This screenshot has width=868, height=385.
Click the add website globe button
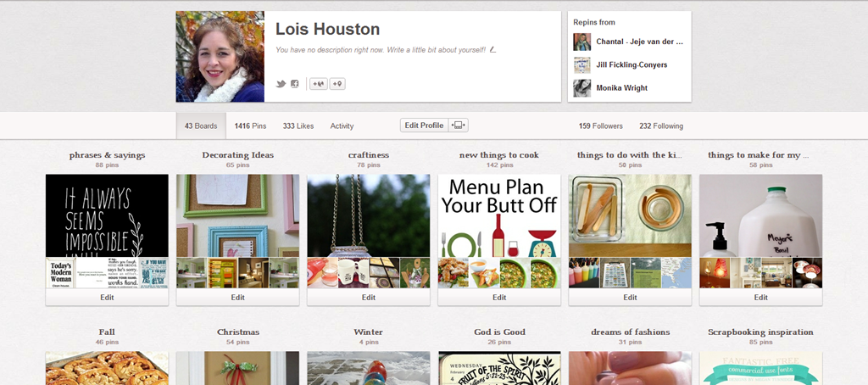click(319, 84)
